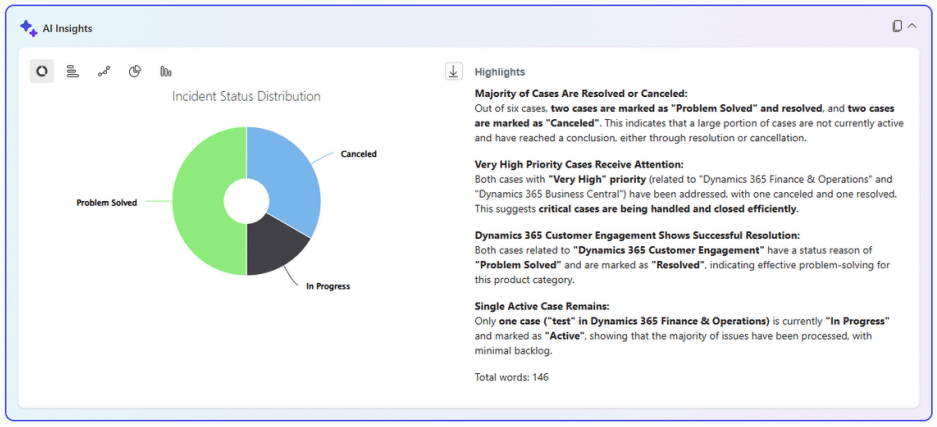Click the Problem Solved chart label

[107, 203]
